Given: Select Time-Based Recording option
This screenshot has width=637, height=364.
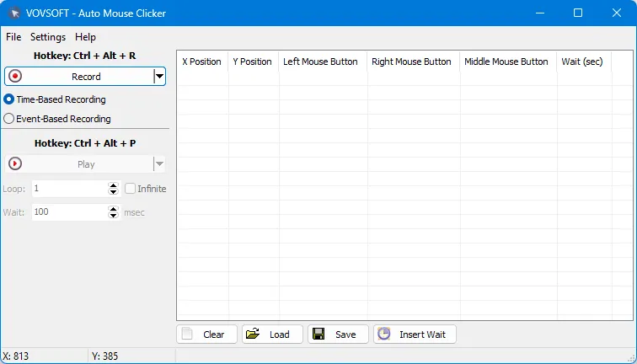Looking at the screenshot, I should tap(9, 99).
